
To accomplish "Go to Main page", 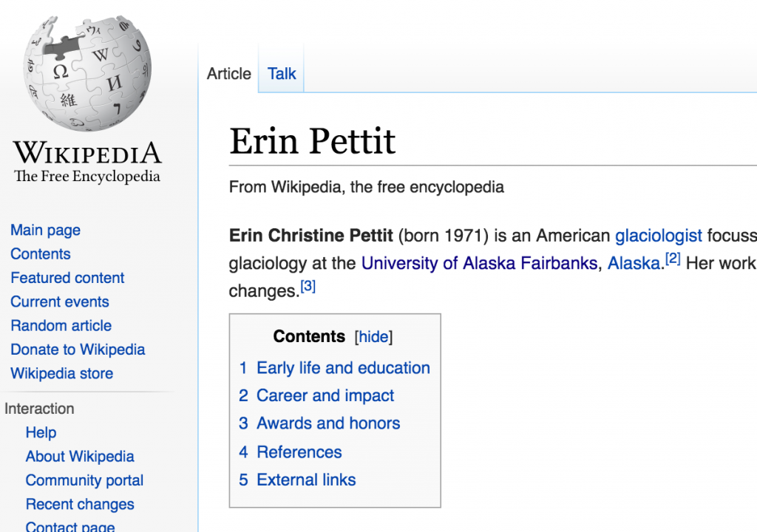I will (x=45, y=231).
